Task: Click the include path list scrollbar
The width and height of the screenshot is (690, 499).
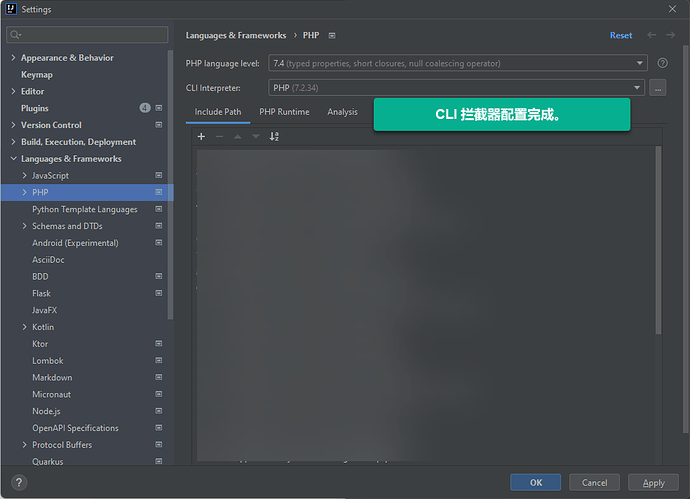Action: (658, 240)
